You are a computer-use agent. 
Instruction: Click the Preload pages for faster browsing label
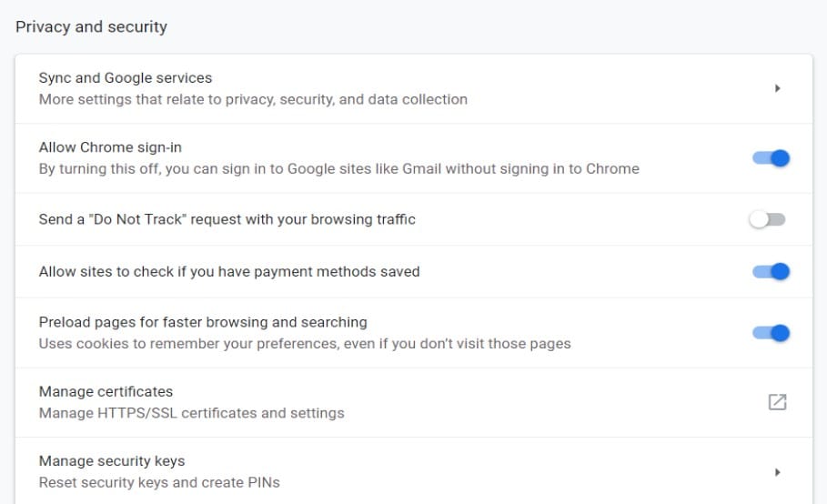[x=203, y=322]
